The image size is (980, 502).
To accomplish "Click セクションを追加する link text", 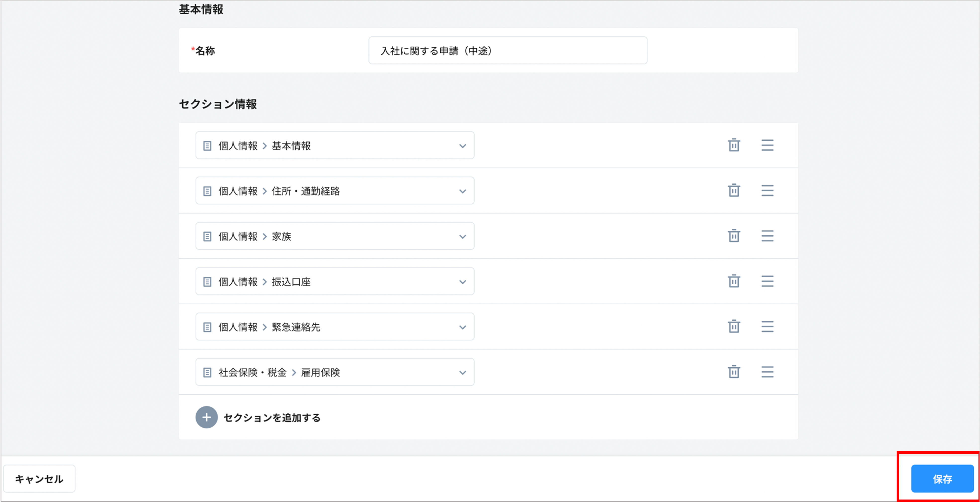I will click(272, 418).
